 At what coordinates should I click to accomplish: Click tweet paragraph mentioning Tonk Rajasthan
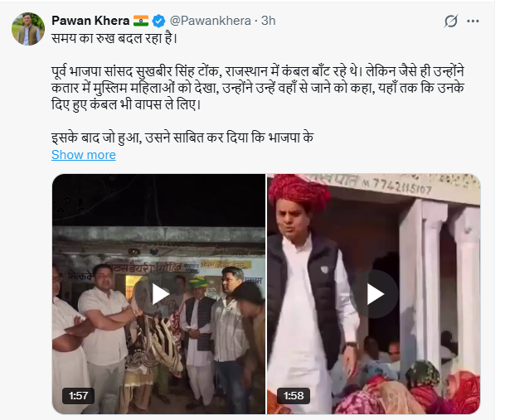tap(258, 88)
